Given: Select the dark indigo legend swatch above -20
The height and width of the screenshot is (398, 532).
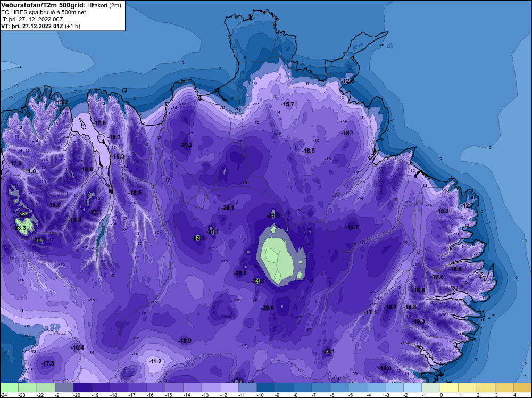Looking at the screenshot, I should 82,387.
